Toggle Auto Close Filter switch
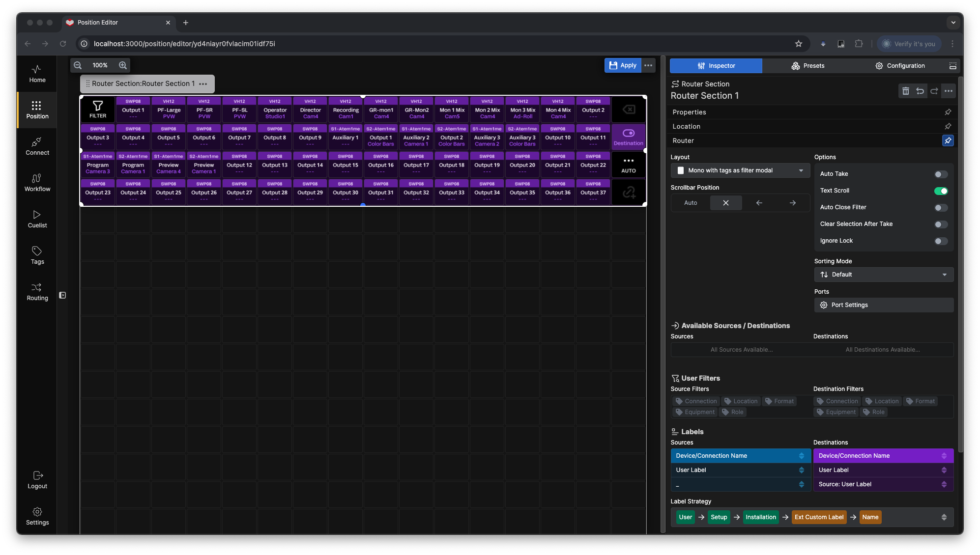 click(941, 208)
